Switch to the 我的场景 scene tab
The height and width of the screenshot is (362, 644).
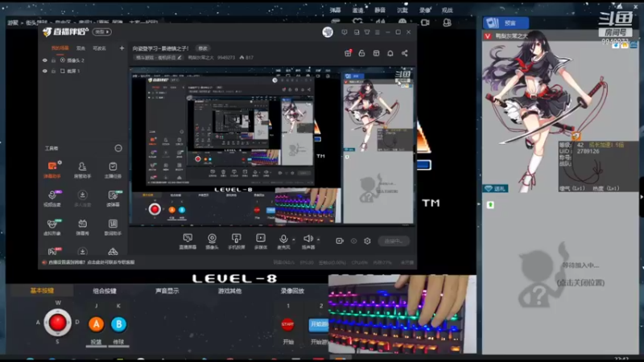point(60,48)
